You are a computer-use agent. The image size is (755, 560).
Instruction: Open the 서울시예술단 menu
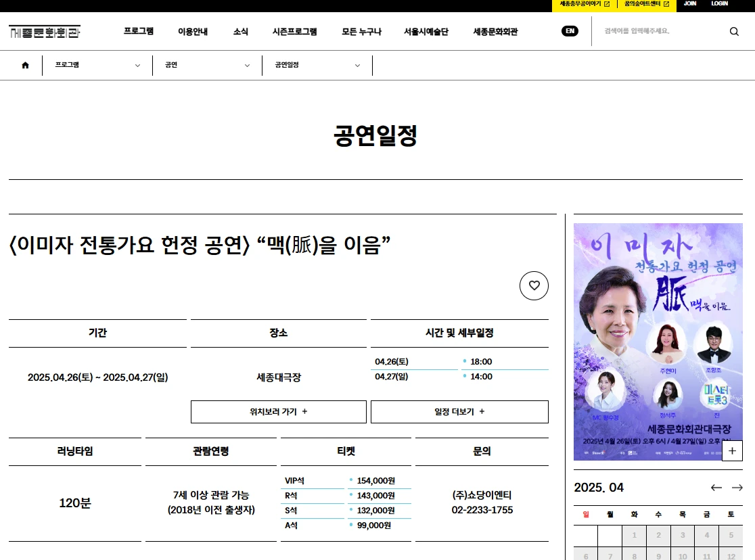(426, 31)
